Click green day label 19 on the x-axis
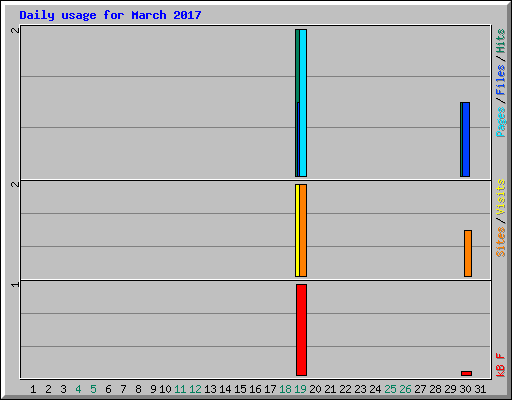The image size is (512, 400). coord(300,389)
